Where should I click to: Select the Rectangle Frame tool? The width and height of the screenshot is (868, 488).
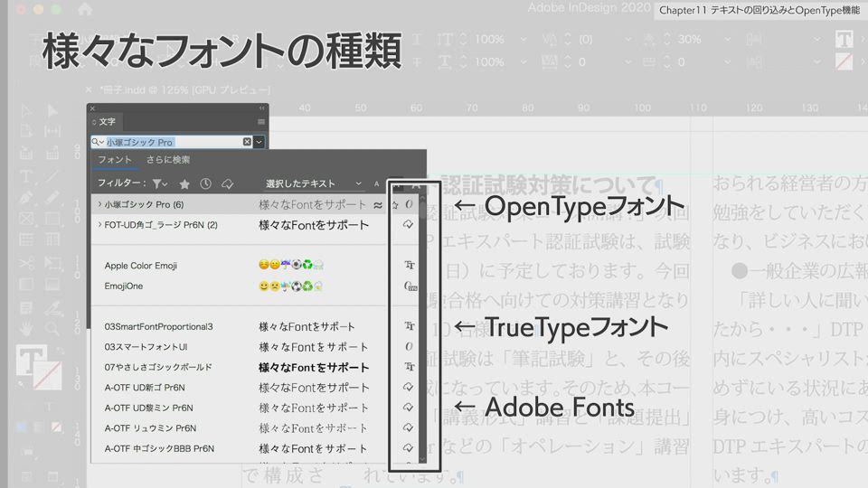(26, 219)
